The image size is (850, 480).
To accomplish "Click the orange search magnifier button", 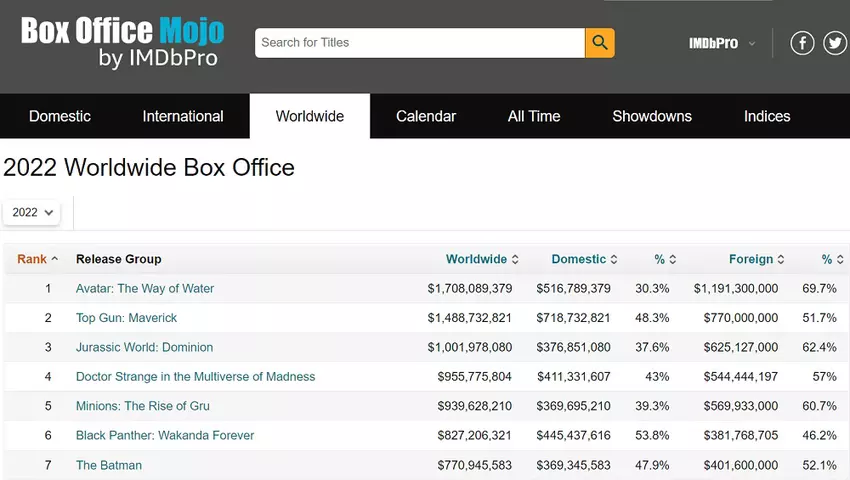I will pos(599,43).
